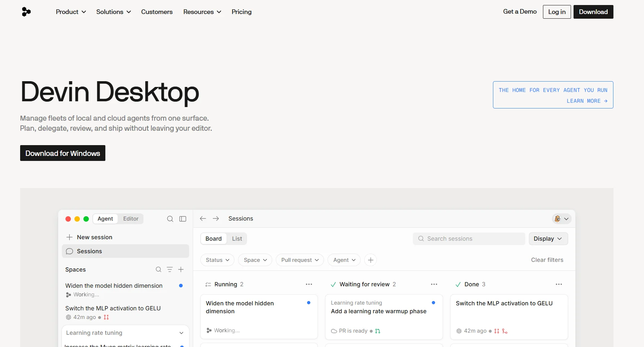Click the back arrow beside Sessions
This screenshot has height=347, width=644.
[203, 218]
